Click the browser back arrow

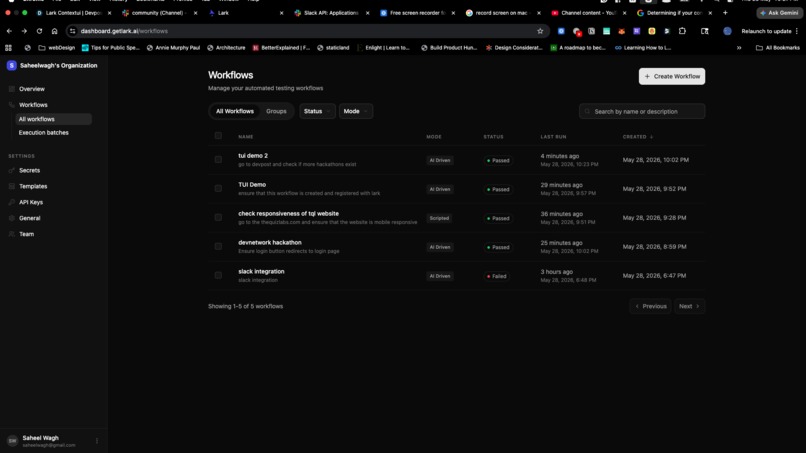[9, 31]
